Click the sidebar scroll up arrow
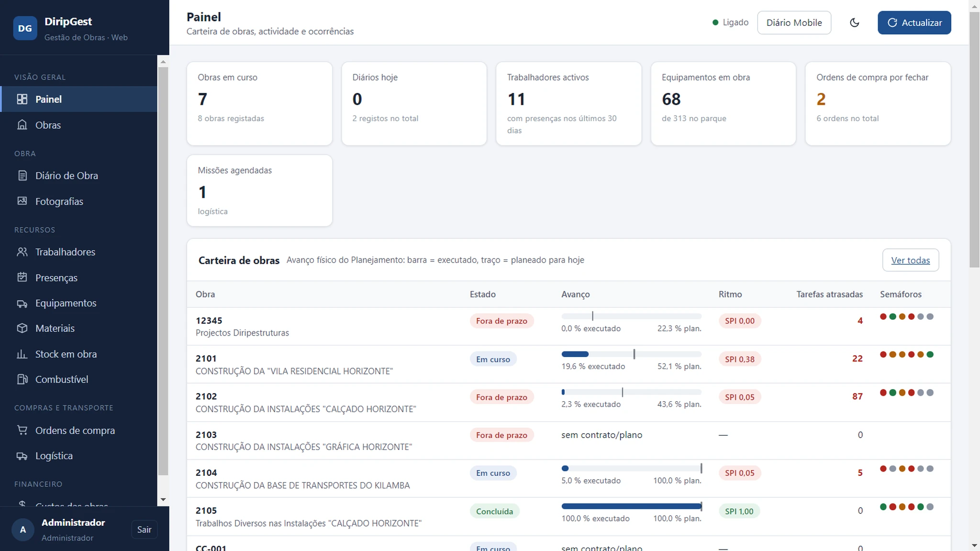 point(163,62)
